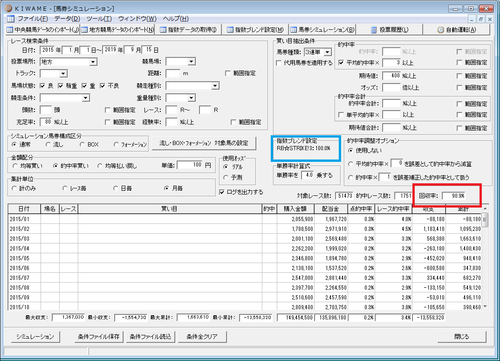The width and height of the screenshot is (500, 361).
Task: Click the 単価 input field showing 100
Action: click(x=190, y=165)
